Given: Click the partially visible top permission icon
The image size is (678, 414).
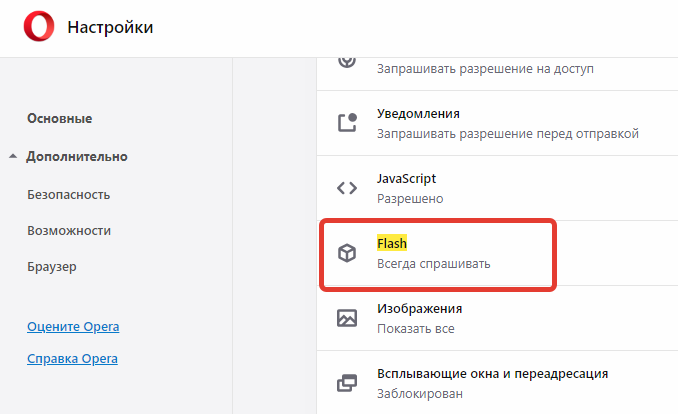Looking at the screenshot, I should coord(347,62).
